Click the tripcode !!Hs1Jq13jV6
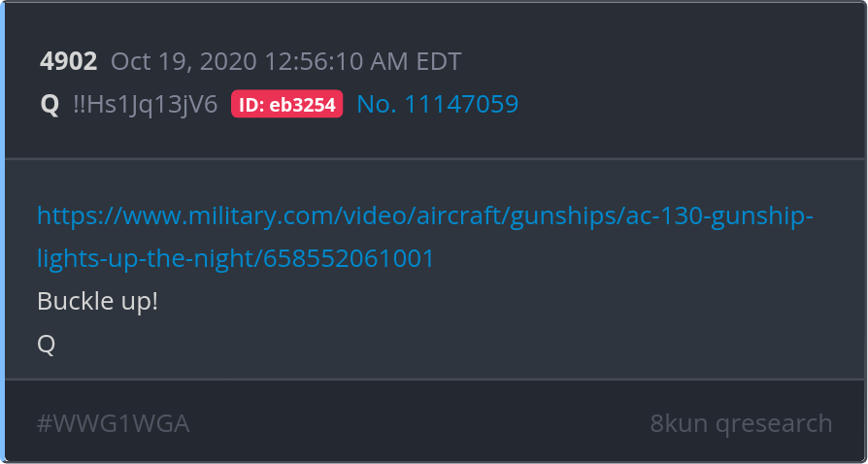The width and height of the screenshot is (868, 464). coord(145,104)
